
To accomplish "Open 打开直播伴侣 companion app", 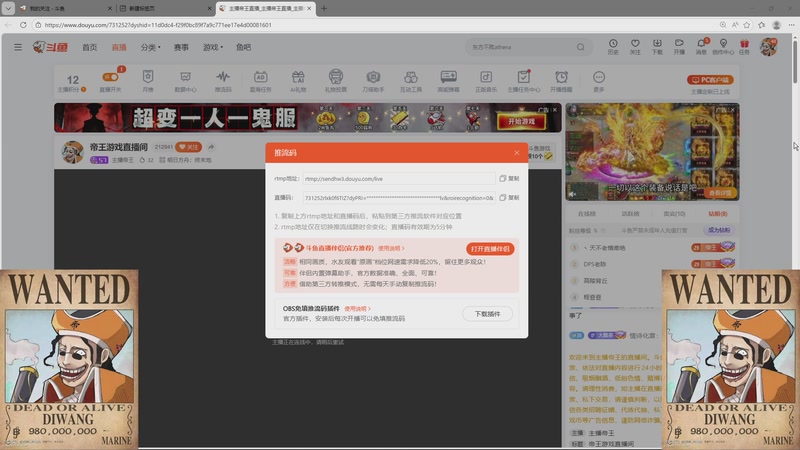I will tap(490, 249).
